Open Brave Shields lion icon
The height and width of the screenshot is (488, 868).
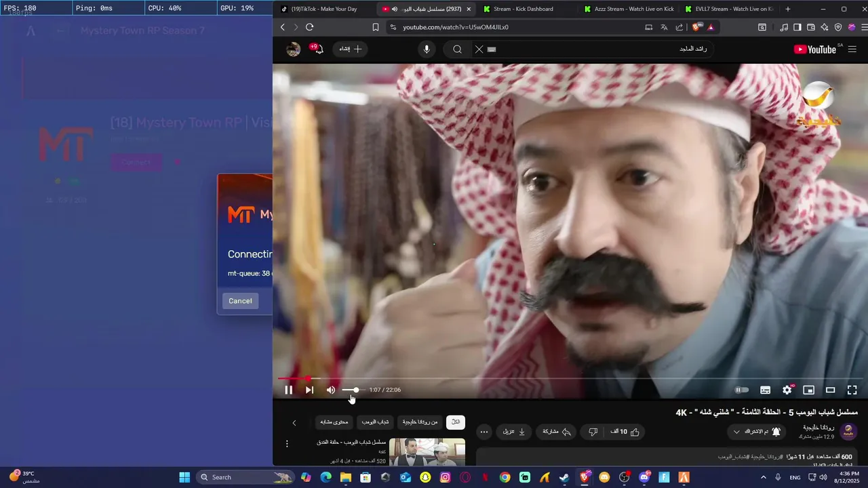696,27
